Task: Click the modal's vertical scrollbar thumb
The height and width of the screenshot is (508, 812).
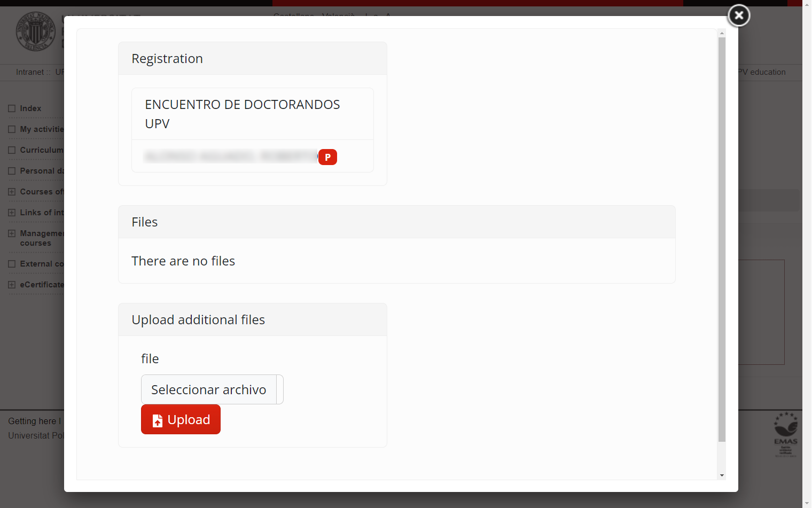Action: pos(722,240)
